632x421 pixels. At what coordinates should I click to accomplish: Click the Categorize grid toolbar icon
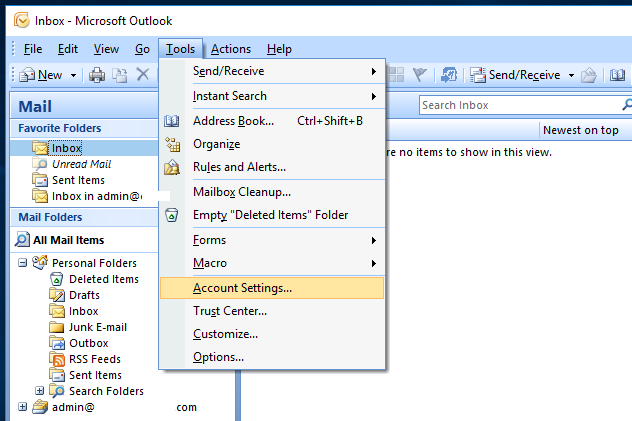[396, 75]
